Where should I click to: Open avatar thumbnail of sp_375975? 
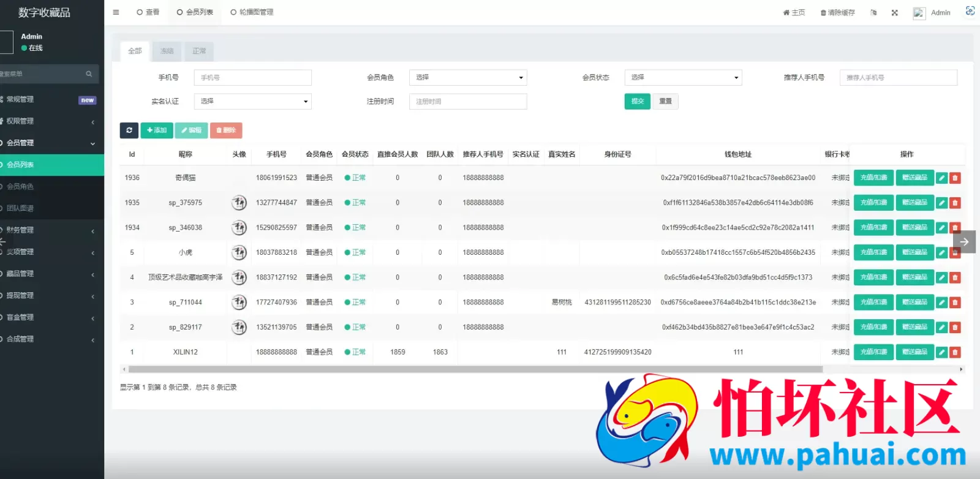[239, 203]
